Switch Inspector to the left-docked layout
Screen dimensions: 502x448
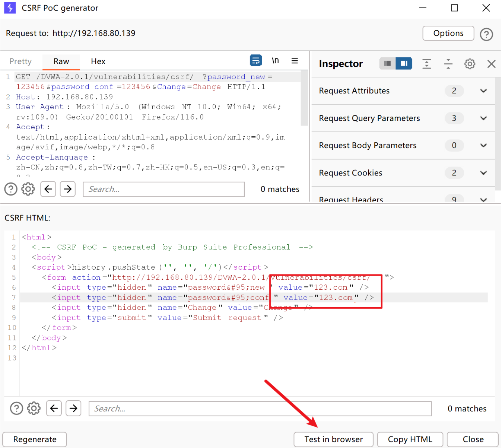point(387,64)
